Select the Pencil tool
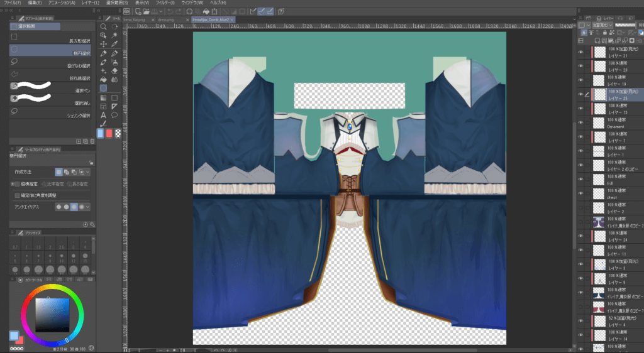 [114, 53]
